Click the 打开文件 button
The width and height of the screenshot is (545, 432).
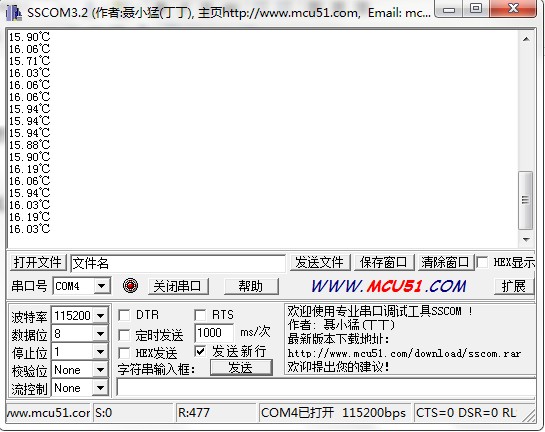pos(38,262)
